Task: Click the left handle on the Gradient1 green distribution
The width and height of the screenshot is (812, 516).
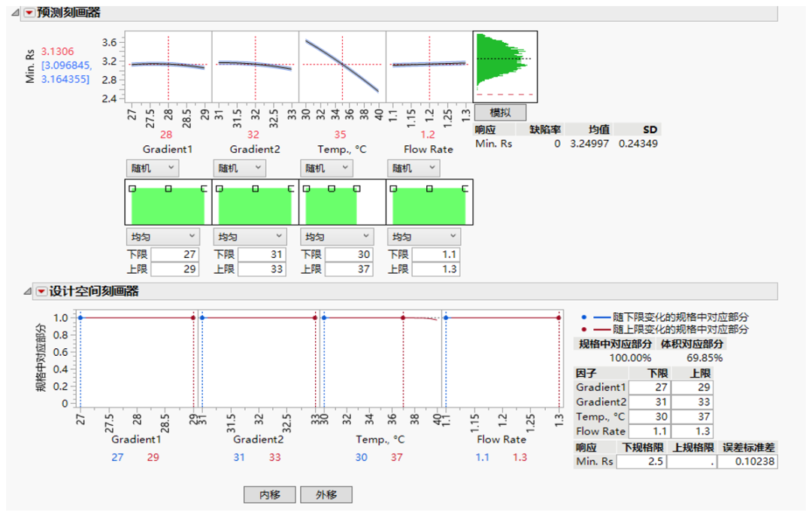Action: [x=132, y=189]
